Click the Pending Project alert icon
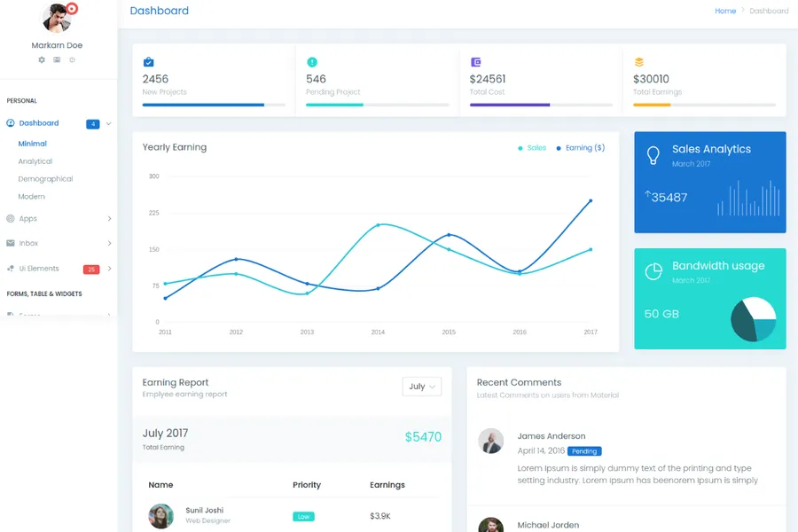This screenshot has height=532, width=798. [312, 62]
